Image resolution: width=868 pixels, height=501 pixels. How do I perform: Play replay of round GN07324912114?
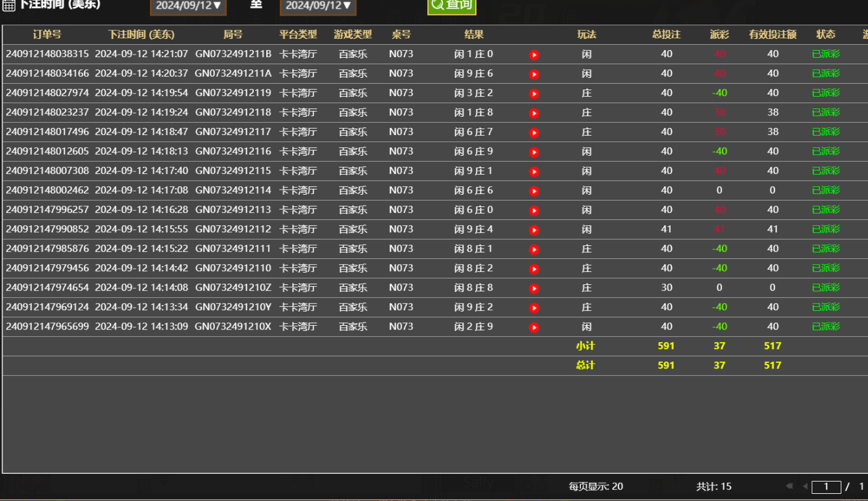pos(534,191)
